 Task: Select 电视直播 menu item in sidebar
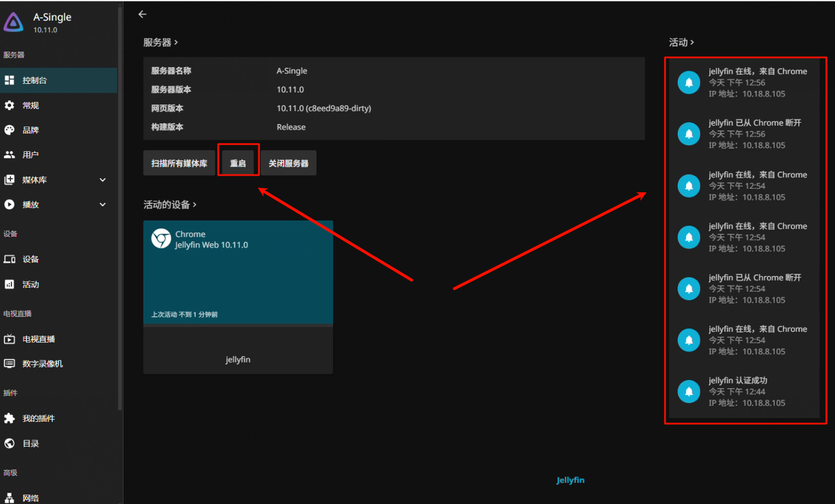click(x=59, y=339)
